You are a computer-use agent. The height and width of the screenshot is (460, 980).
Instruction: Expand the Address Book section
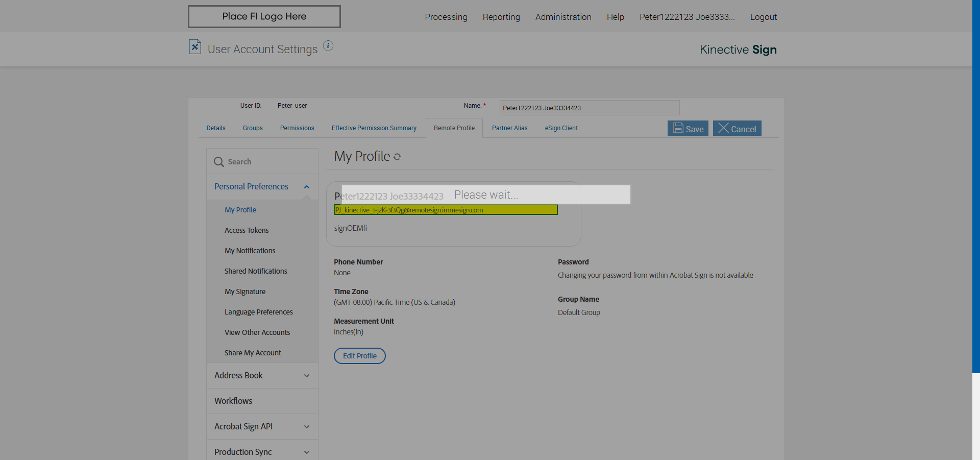click(307, 376)
